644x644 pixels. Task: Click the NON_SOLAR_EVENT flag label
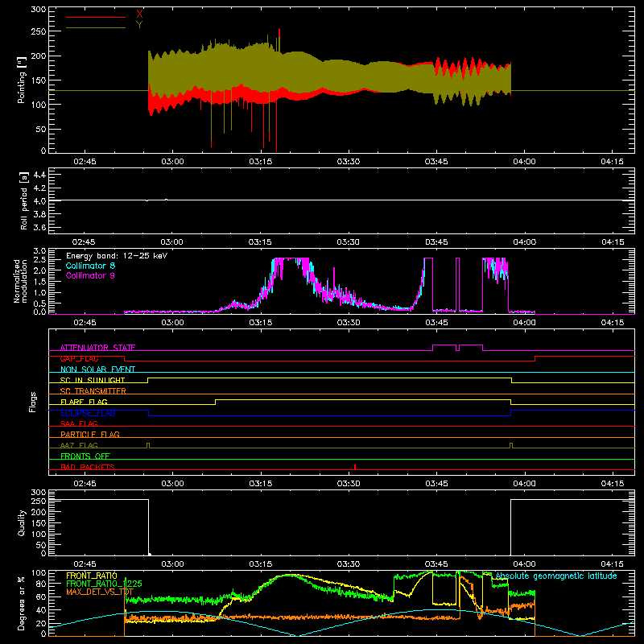tap(97, 369)
